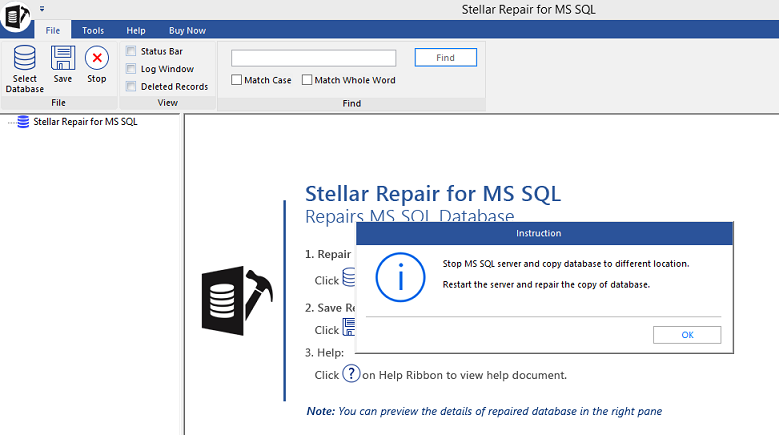Open the Buy Now tab

tap(187, 30)
